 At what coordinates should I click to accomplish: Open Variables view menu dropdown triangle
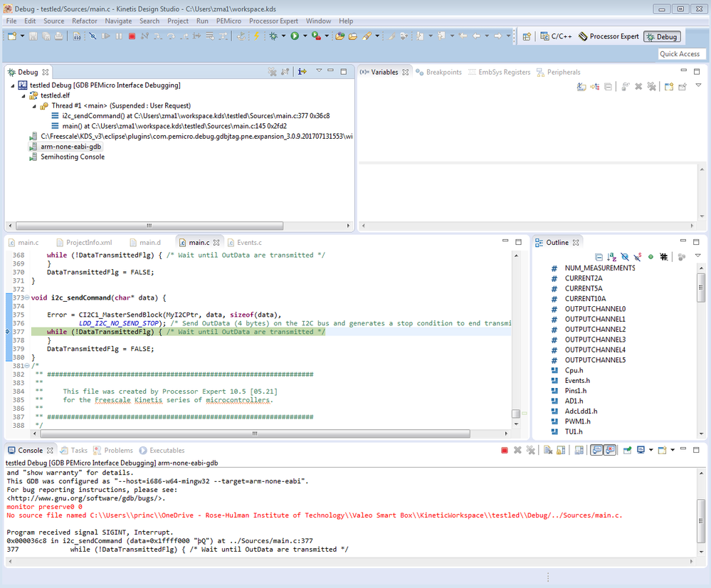(698, 85)
